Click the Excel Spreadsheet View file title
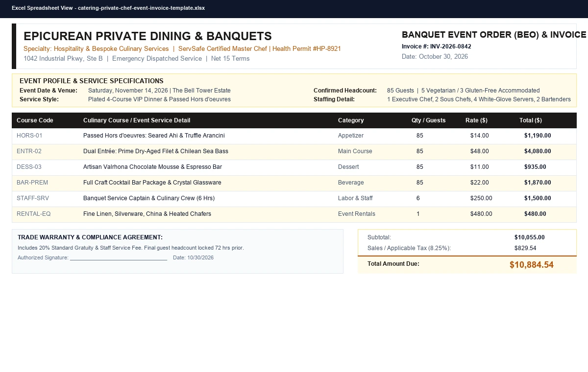 click(x=108, y=8)
